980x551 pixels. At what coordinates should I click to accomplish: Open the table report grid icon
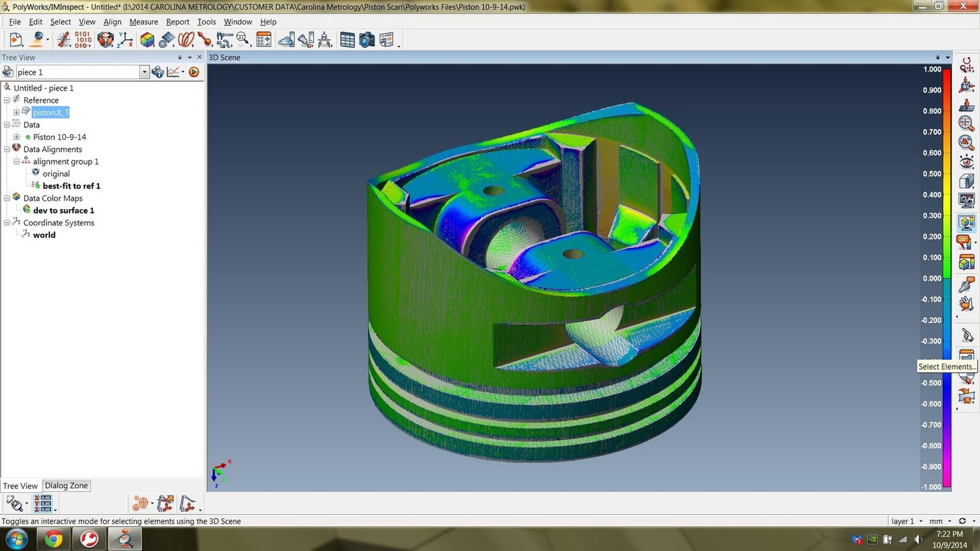click(347, 40)
